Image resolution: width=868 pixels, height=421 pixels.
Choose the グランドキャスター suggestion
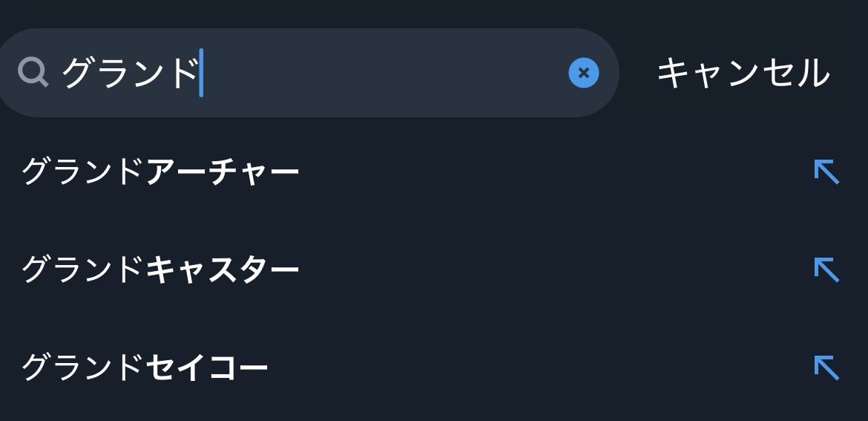160,270
